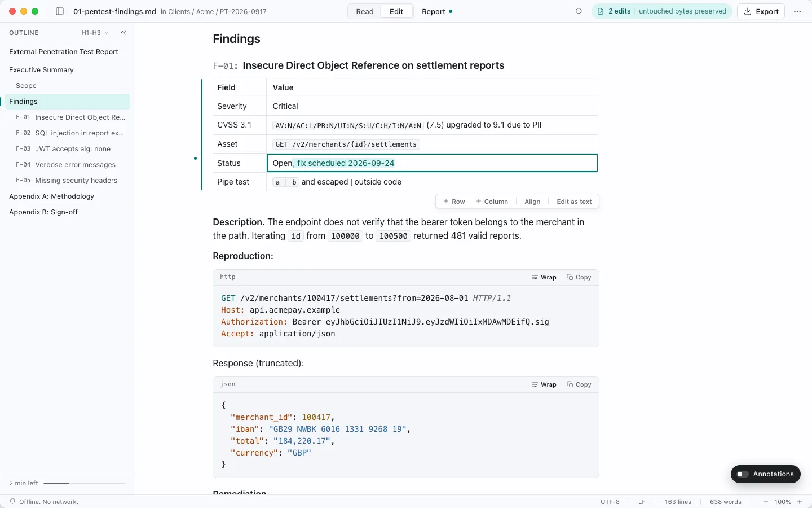Click the 100% zoom level
Viewport: 812px width, 508px height.
pyautogui.click(x=783, y=502)
